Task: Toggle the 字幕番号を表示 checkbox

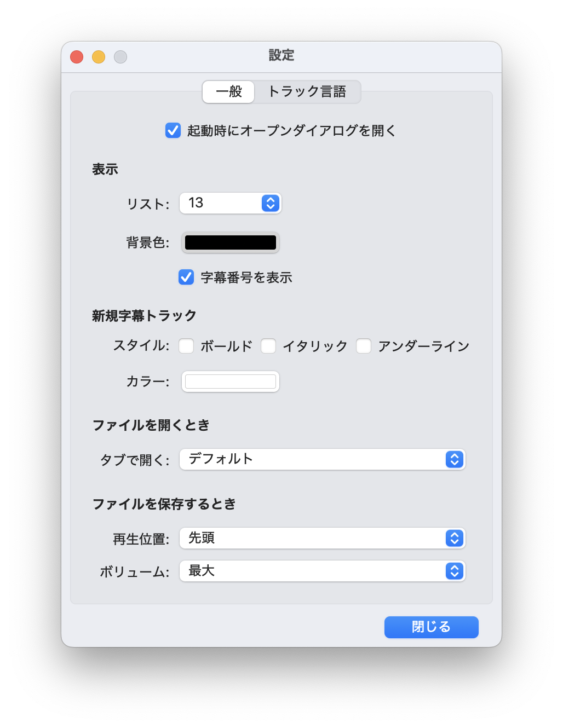Action: (x=186, y=277)
